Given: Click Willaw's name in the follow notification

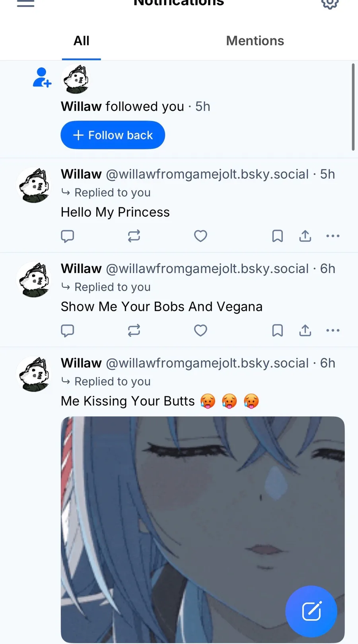Looking at the screenshot, I should [x=81, y=107].
